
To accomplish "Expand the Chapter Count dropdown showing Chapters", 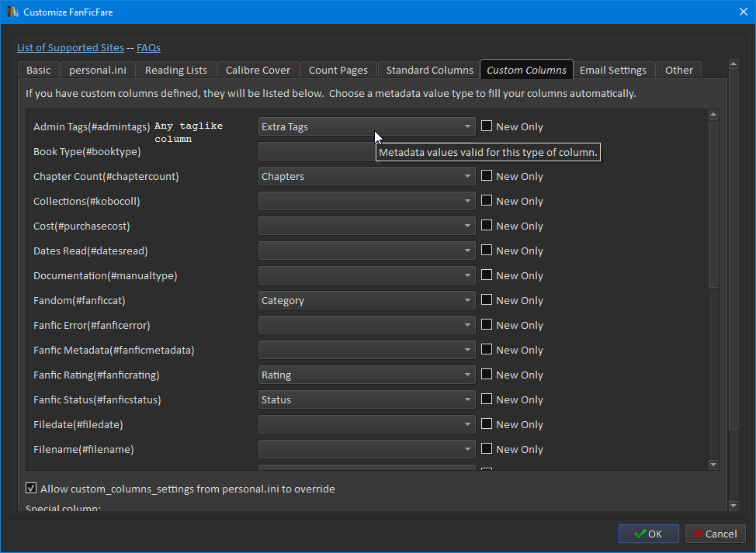I will pyautogui.click(x=366, y=176).
